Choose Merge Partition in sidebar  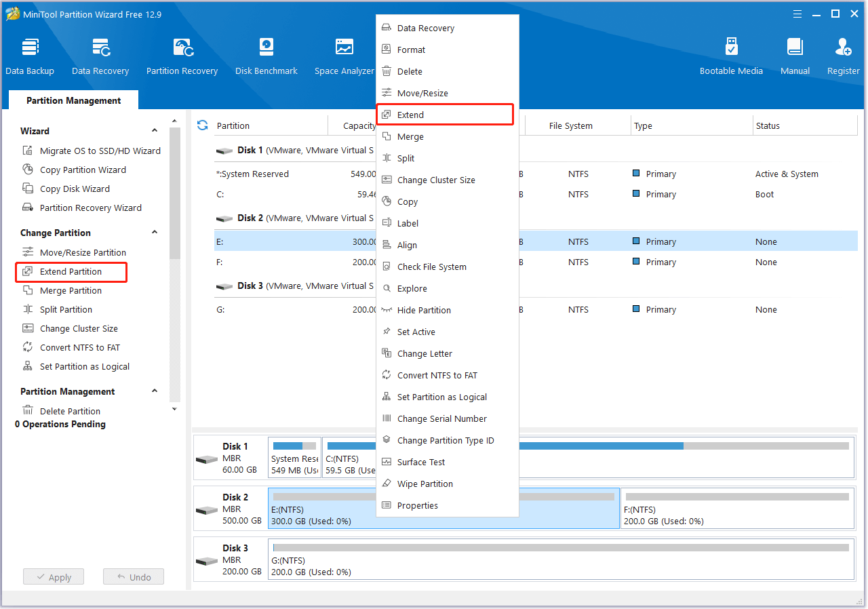coord(62,291)
